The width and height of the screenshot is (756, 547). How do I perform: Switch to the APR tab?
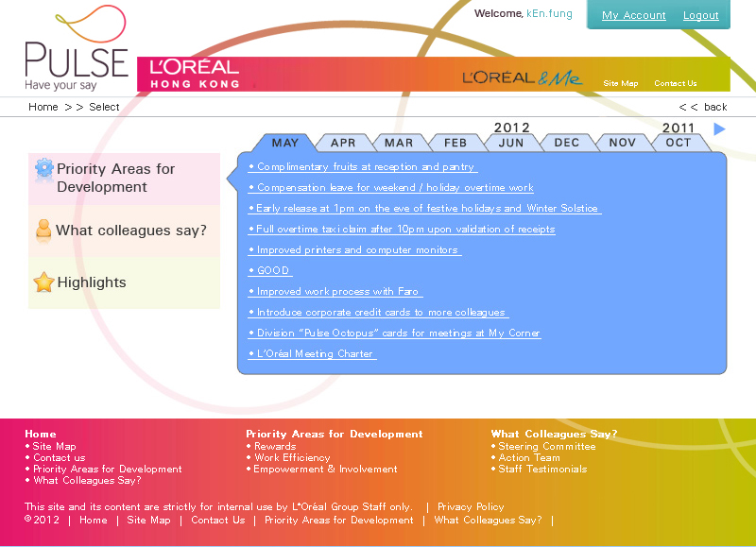(x=343, y=143)
